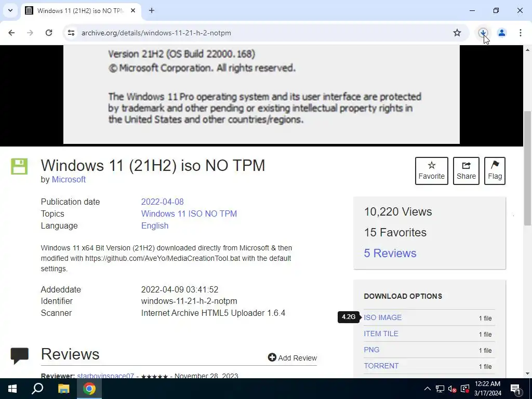Open a new tab with plus button
Viewport: 532px width, 399px height.
(x=152, y=10)
